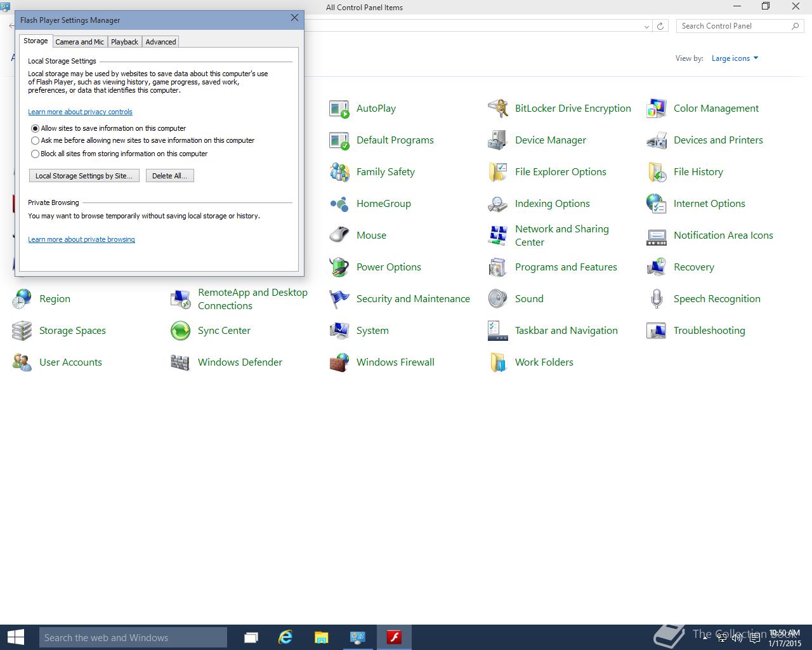The width and height of the screenshot is (812, 650).
Task: Open the Indexing Options icon
Action: (x=498, y=204)
